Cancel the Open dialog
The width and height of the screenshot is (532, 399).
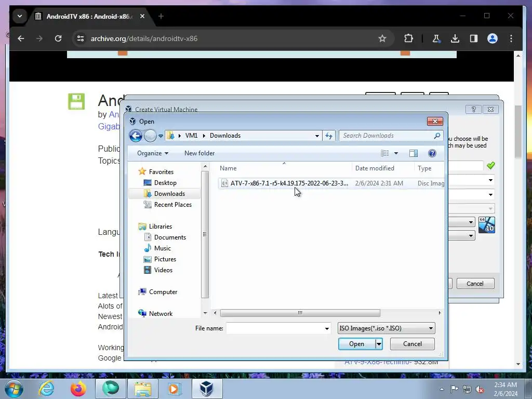coord(412,344)
